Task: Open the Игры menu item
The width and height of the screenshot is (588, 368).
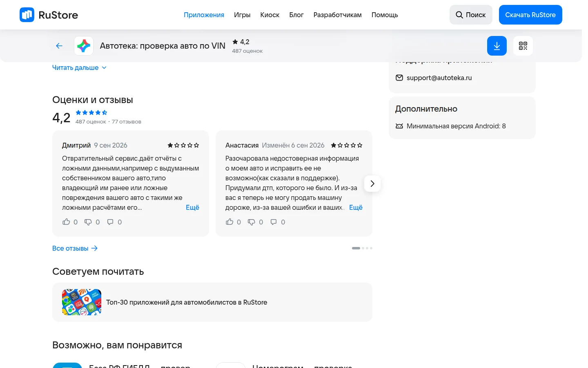Action: (242, 15)
